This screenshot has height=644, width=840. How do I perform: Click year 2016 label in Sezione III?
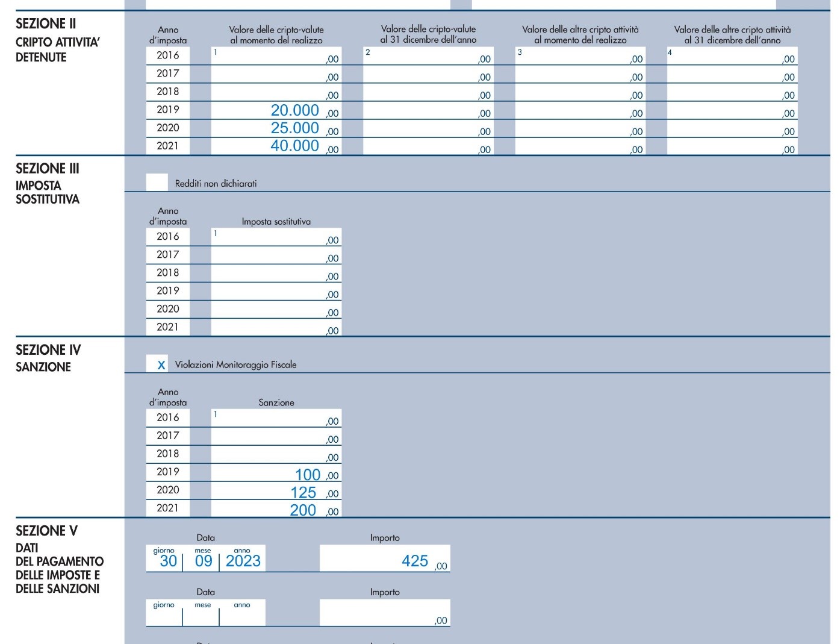[168, 237]
